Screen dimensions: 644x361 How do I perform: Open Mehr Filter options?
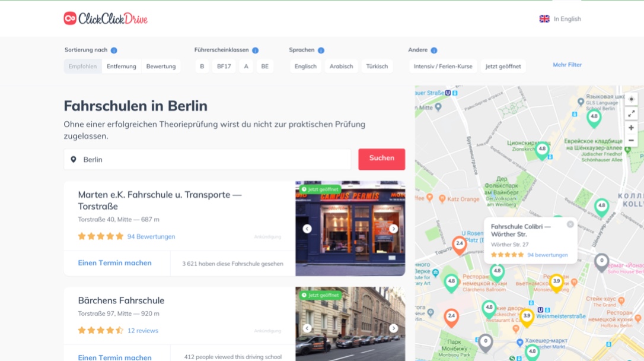tap(567, 65)
